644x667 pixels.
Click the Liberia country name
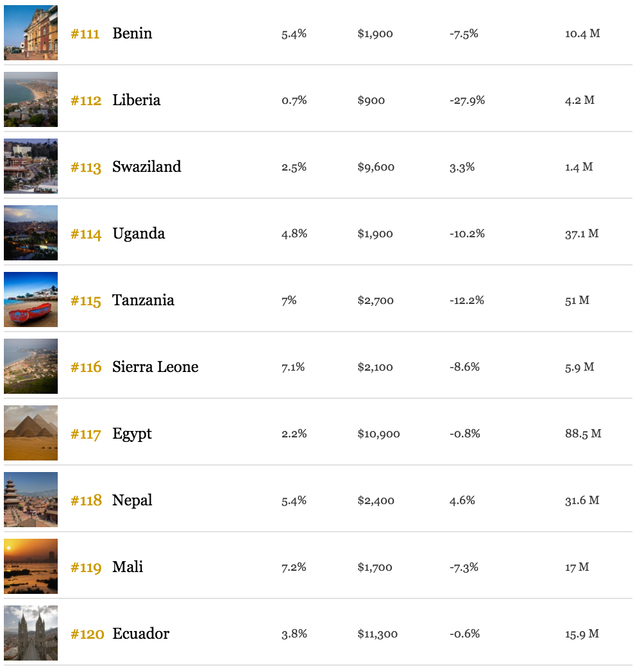[137, 100]
